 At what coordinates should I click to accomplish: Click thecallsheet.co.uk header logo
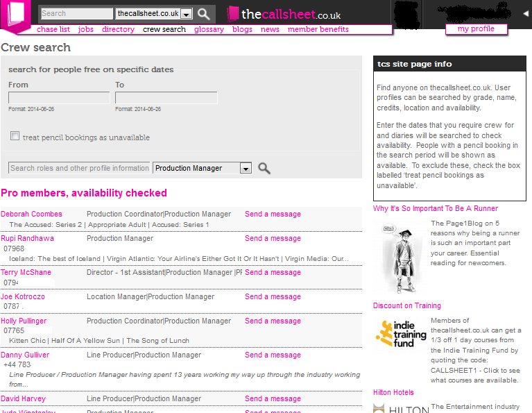tap(284, 14)
